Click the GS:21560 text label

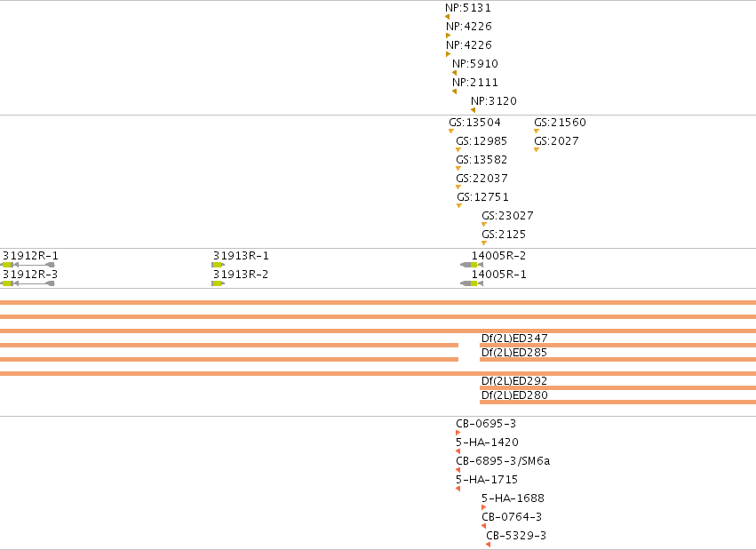point(561,123)
